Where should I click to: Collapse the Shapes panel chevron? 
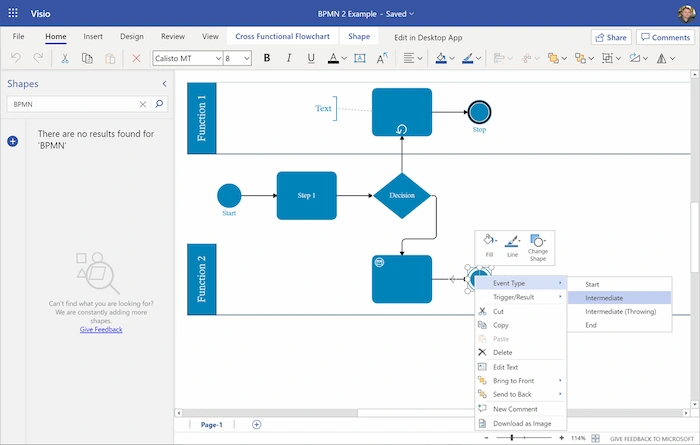click(x=164, y=83)
